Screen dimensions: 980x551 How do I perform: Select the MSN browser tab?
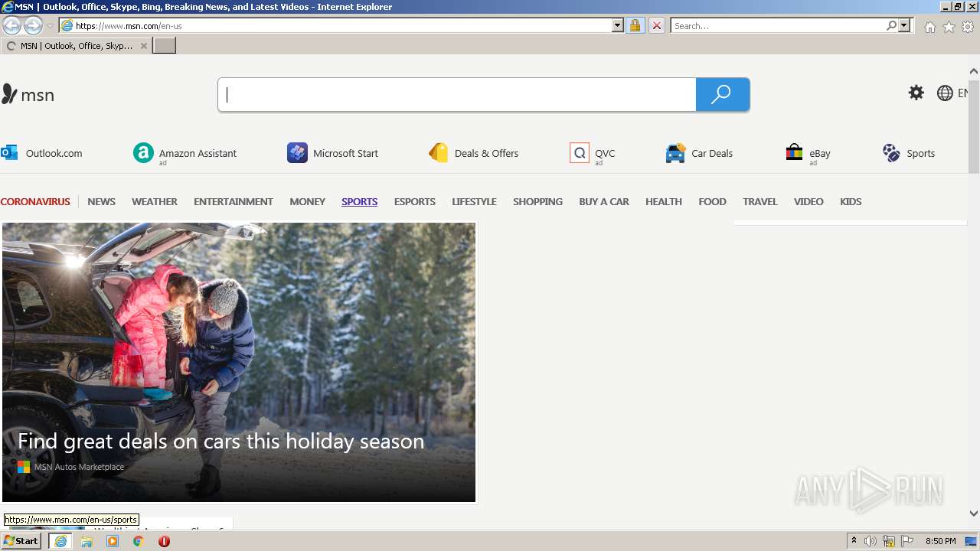76,46
